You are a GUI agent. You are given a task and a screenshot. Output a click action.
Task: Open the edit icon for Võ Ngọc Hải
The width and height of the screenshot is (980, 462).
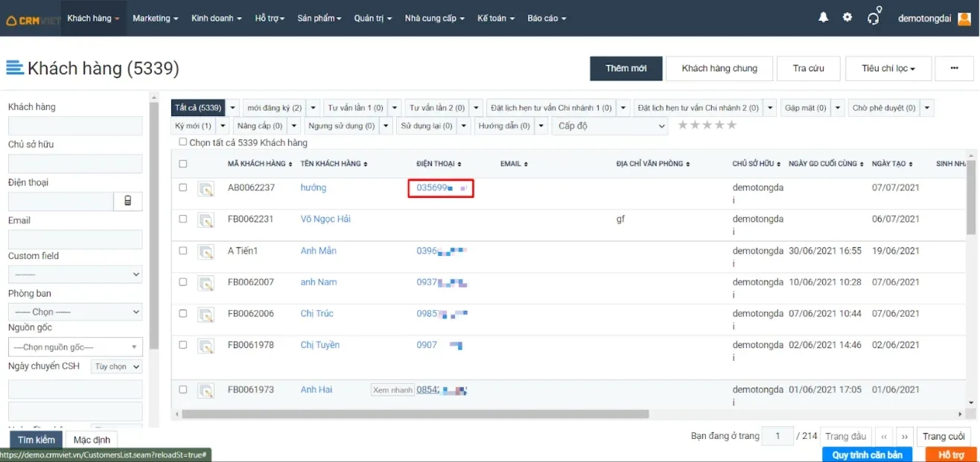coord(206,220)
